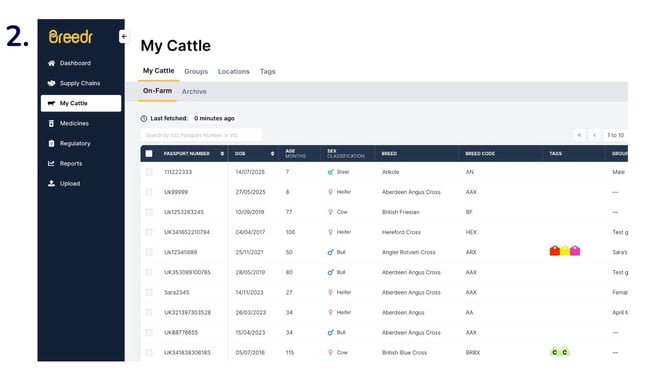The width and height of the screenshot is (670, 387).
Task: Click the Reports chart icon
Action: pos(51,164)
